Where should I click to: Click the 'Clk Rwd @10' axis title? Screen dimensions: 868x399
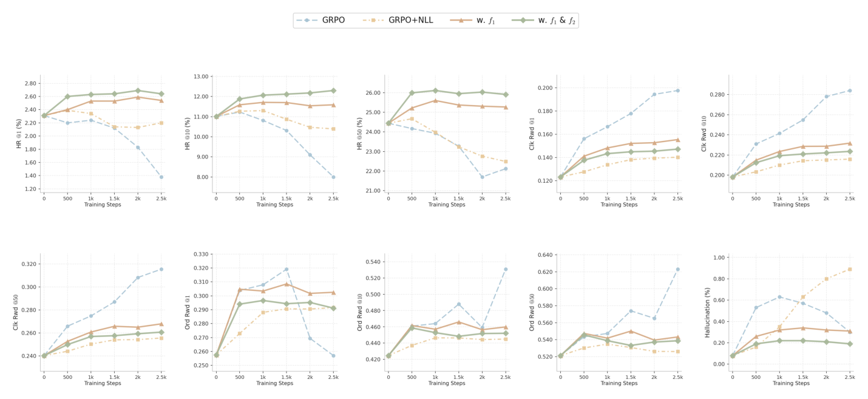(705, 134)
